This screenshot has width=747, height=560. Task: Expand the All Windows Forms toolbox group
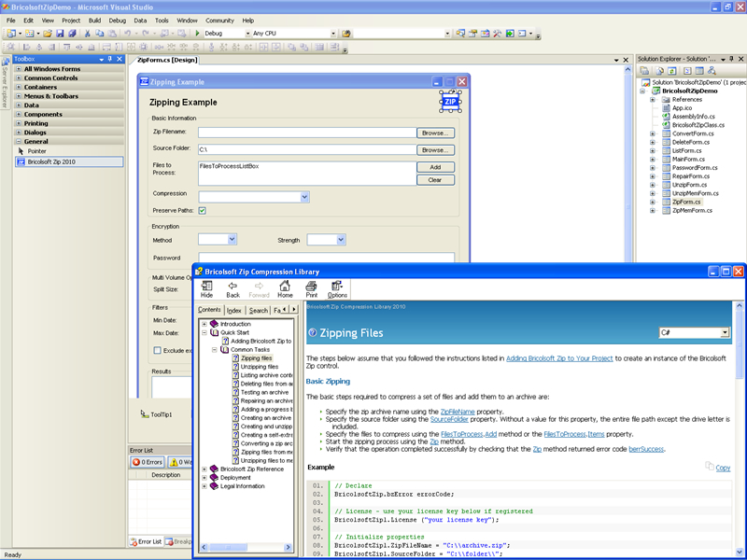[19, 68]
